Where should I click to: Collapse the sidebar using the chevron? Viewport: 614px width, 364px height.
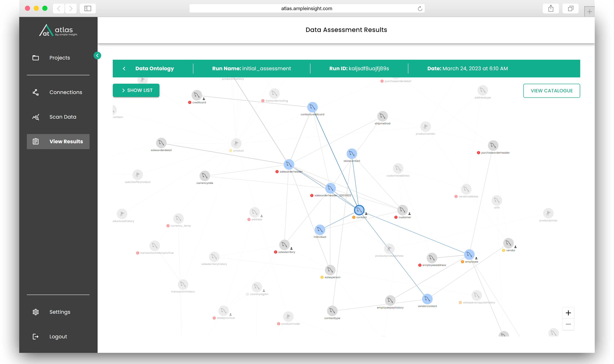97,55
